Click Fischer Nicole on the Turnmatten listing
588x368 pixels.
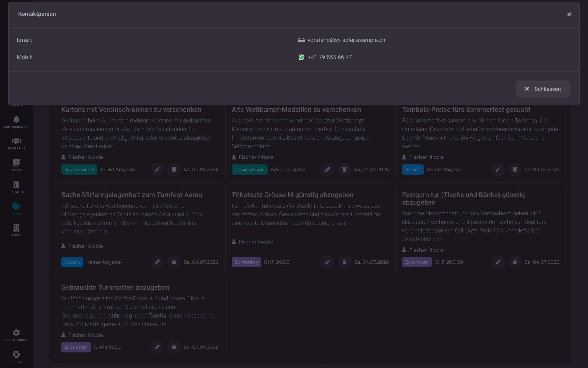click(x=86, y=335)
